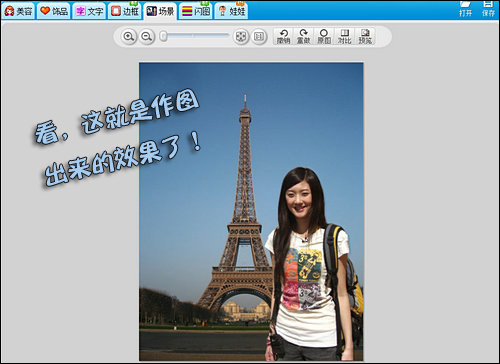Switch to the 美容 tab
Image resolution: width=500 pixels, height=364 pixels.
pos(19,11)
